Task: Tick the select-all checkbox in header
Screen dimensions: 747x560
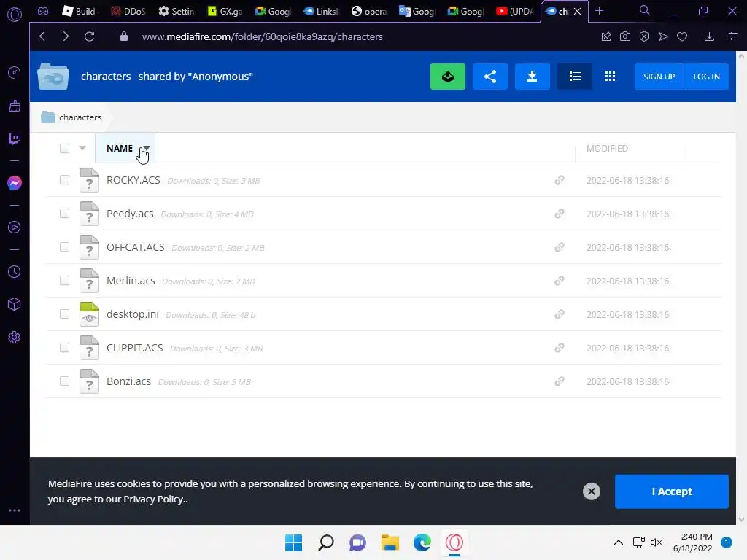Action: click(x=64, y=148)
